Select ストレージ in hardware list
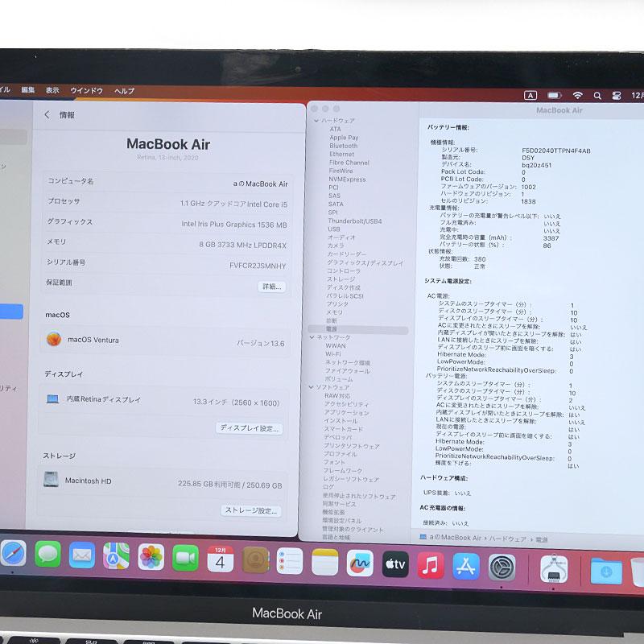644x644 pixels. click(341, 279)
